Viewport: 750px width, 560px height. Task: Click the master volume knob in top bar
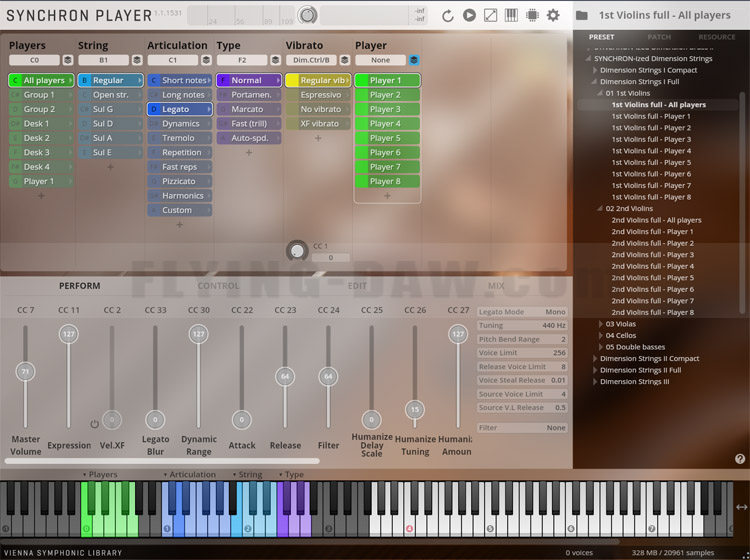coord(308,15)
